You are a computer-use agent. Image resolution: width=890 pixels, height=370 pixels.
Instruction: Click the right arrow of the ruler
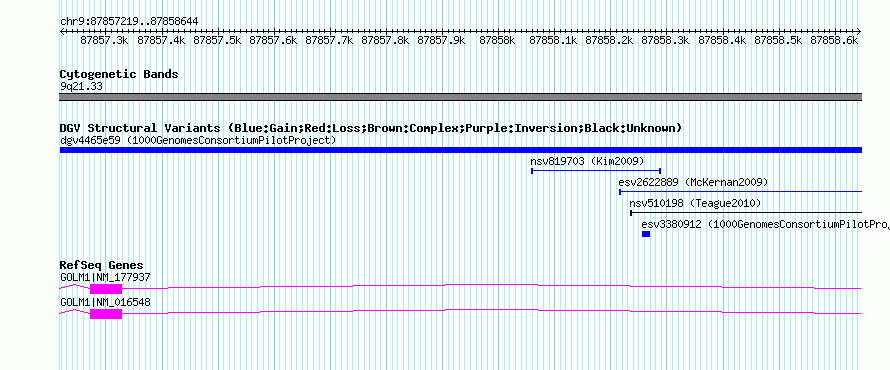tap(859, 32)
